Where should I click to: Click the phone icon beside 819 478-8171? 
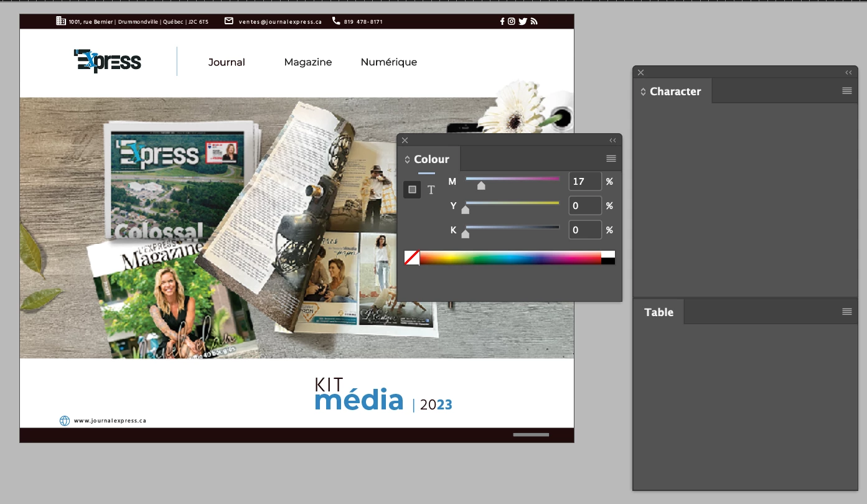tap(336, 21)
